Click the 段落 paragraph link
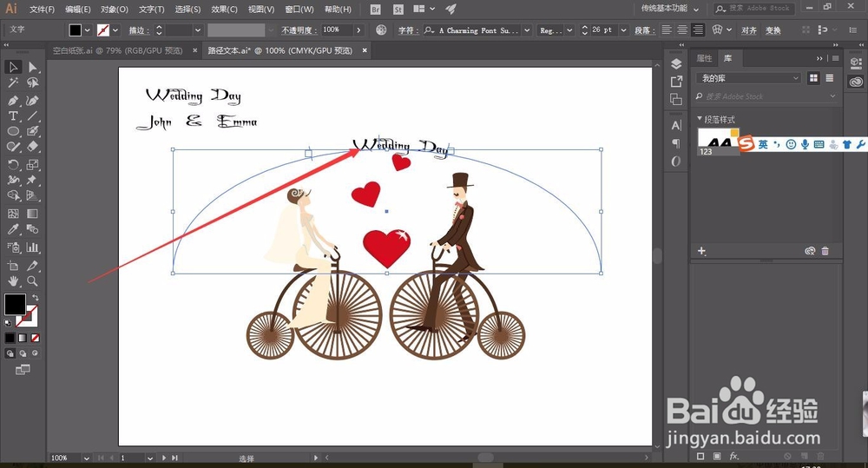 coord(644,30)
